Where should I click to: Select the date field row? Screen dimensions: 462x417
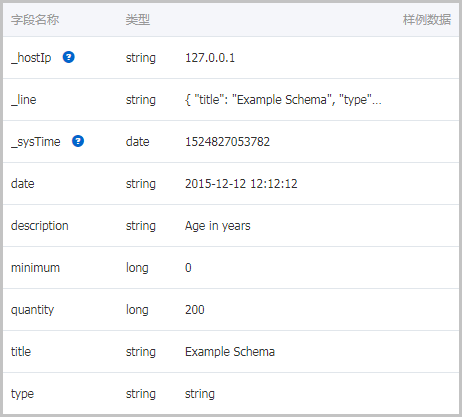[231, 184]
